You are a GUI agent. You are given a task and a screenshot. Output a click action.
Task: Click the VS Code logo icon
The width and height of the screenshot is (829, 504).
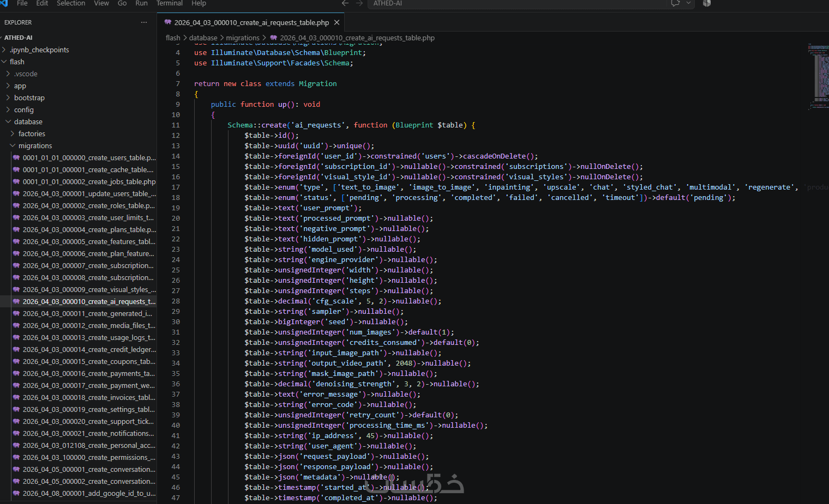point(4,3)
